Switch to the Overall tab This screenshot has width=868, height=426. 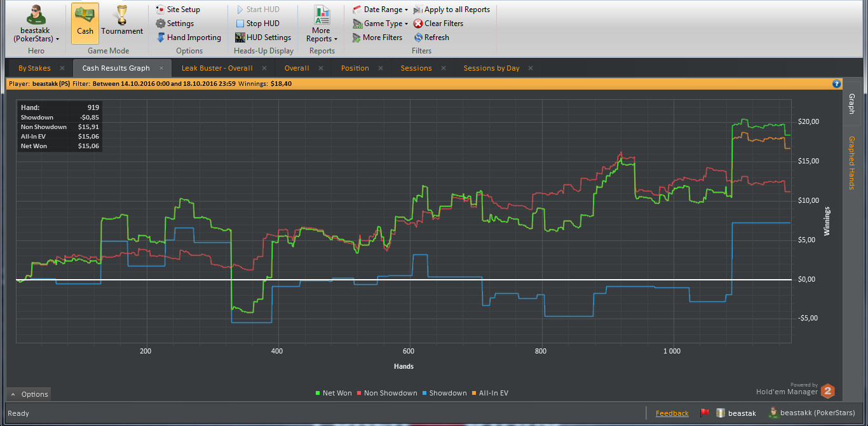(297, 68)
